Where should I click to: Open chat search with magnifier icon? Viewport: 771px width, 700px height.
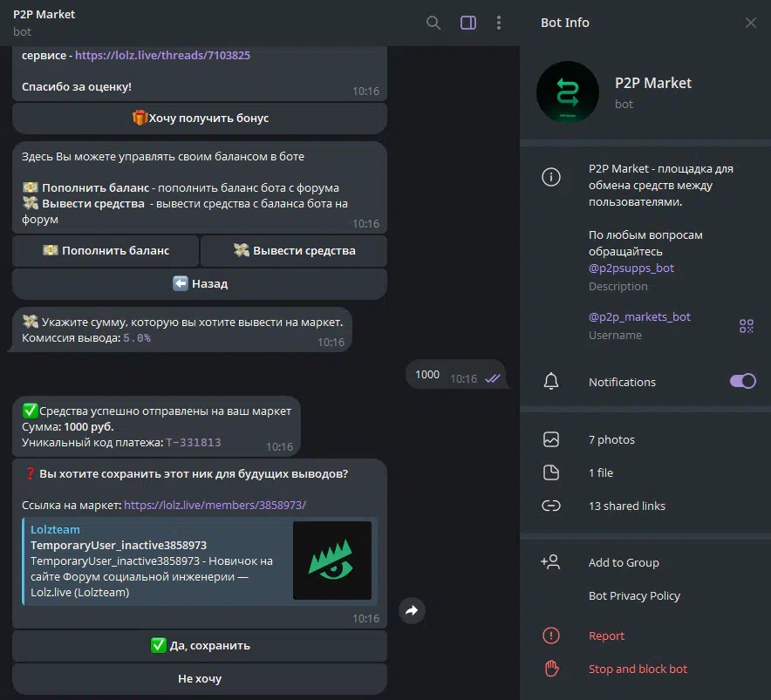433,24
